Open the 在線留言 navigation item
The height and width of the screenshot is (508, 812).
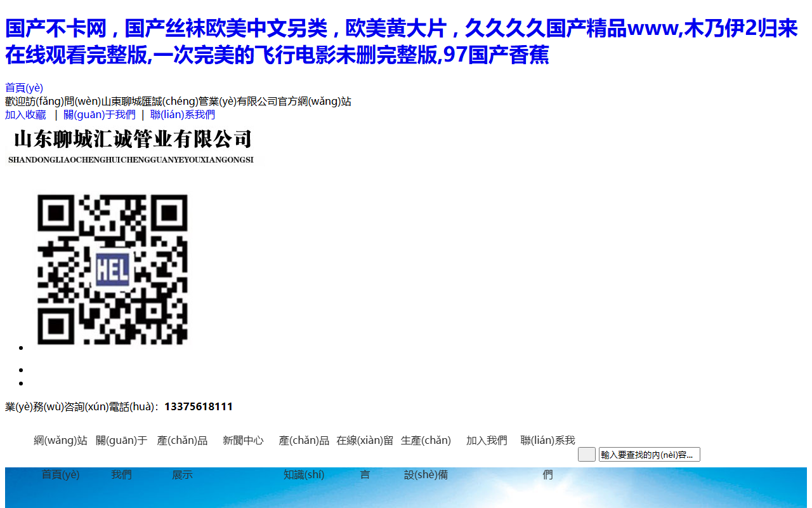tap(365, 457)
